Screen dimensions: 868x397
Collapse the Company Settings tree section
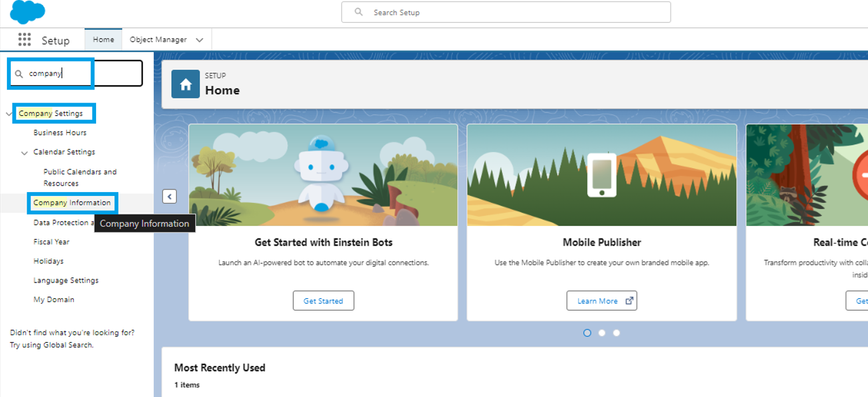(9, 115)
